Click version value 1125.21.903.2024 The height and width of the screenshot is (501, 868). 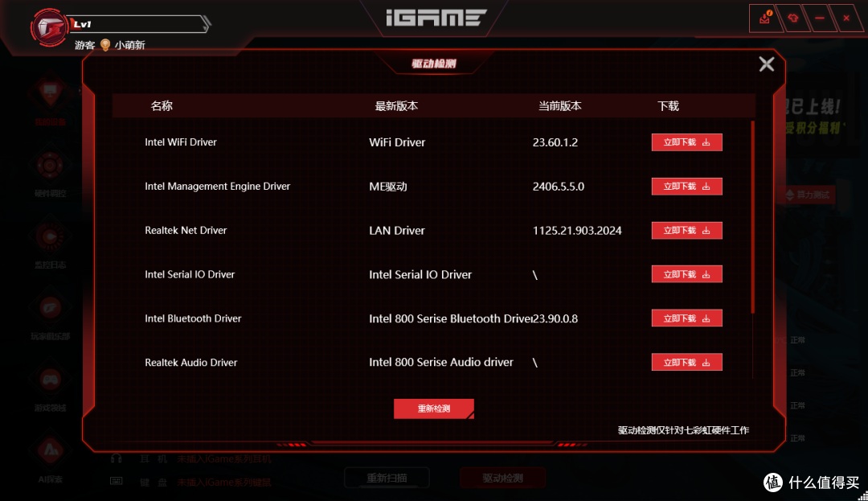coord(577,230)
